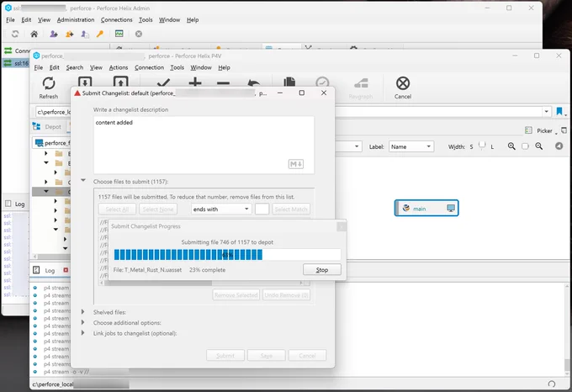Expand the 'Shelved files' section

click(x=82, y=312)
